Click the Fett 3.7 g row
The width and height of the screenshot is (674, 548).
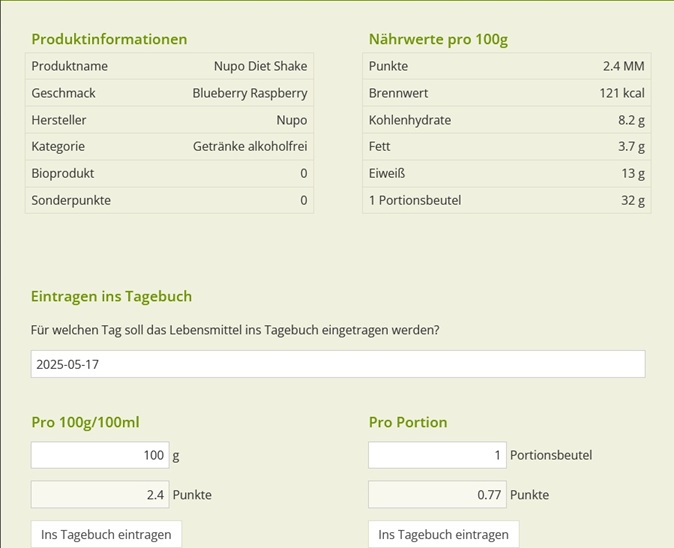tap(507, 147)
